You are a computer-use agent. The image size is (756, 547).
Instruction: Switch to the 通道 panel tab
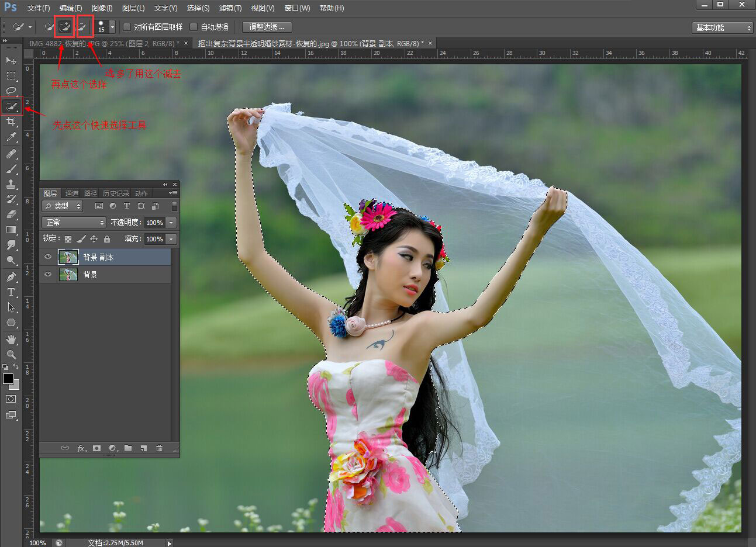[x=71, y=193]
